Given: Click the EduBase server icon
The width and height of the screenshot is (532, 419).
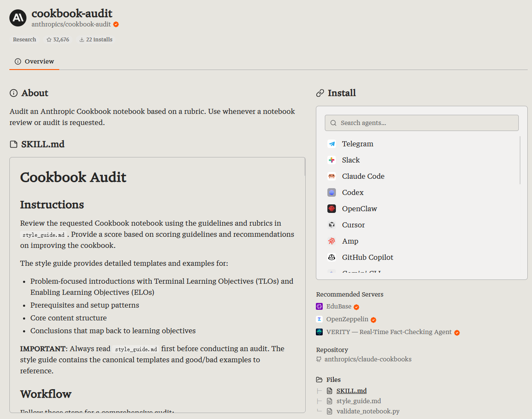Looking at the screenshot, I should 319,306.
